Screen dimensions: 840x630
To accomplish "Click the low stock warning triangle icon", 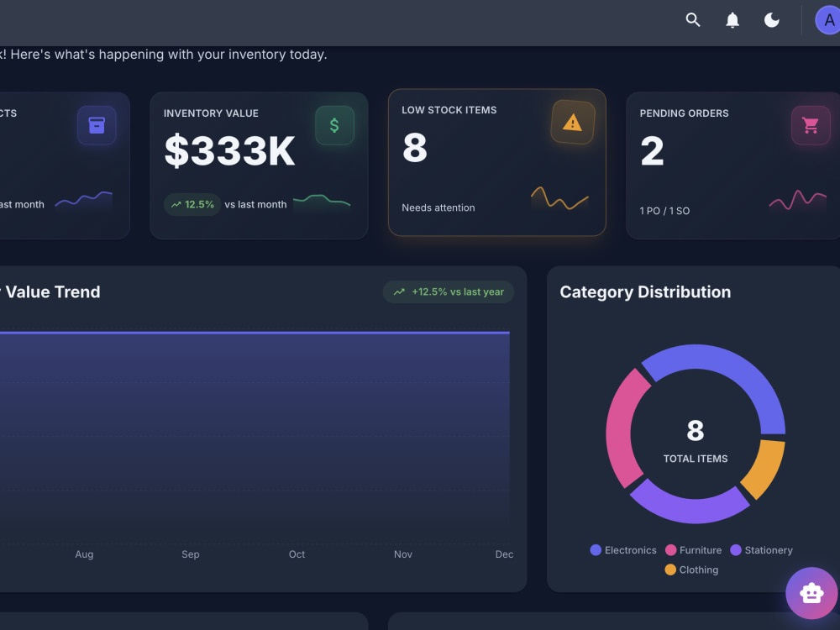I will pos(573,122).
